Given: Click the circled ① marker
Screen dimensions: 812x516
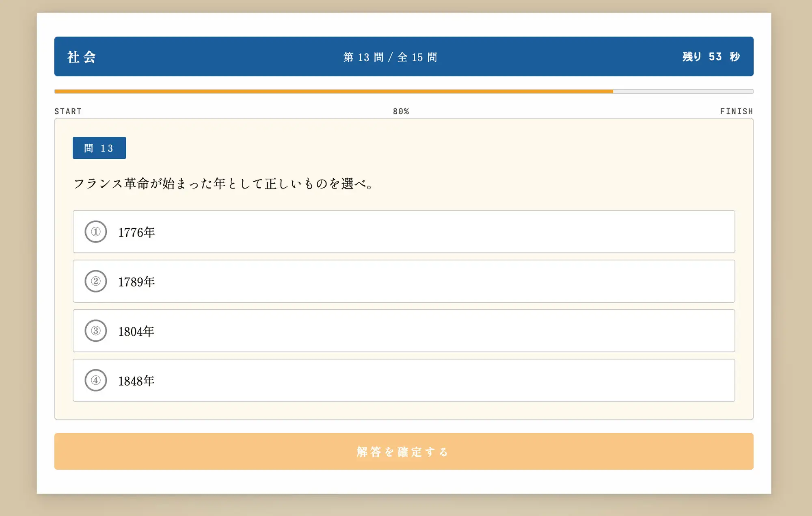Looking at the screenshot, I should click(x=96, y=232).
